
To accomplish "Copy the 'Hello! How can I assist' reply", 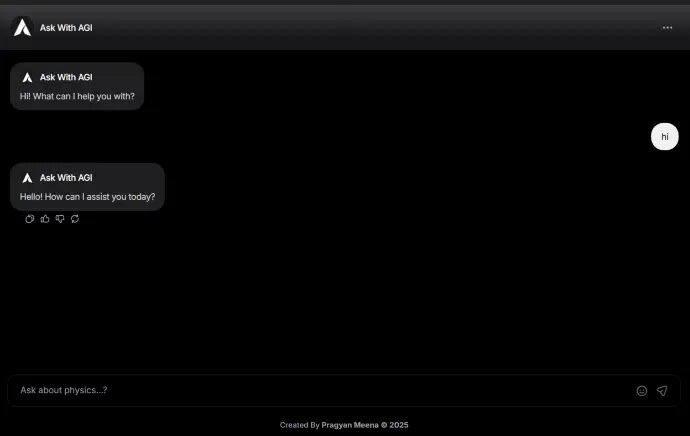I will click(29, 219).
